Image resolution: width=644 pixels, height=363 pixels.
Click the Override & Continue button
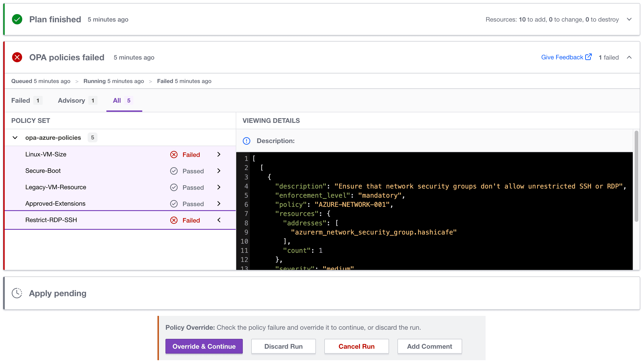[204, 346]
